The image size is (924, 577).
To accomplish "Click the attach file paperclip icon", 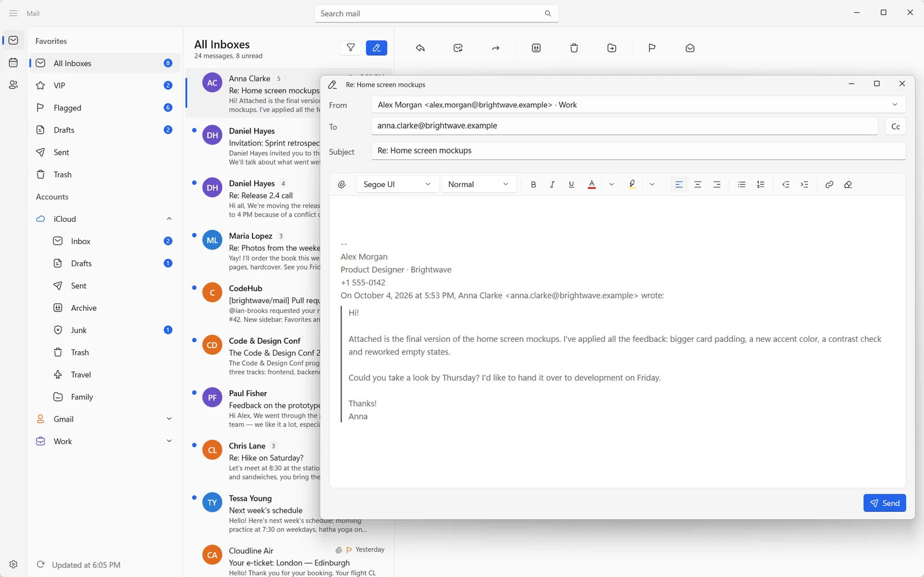I will pos(342,184).
